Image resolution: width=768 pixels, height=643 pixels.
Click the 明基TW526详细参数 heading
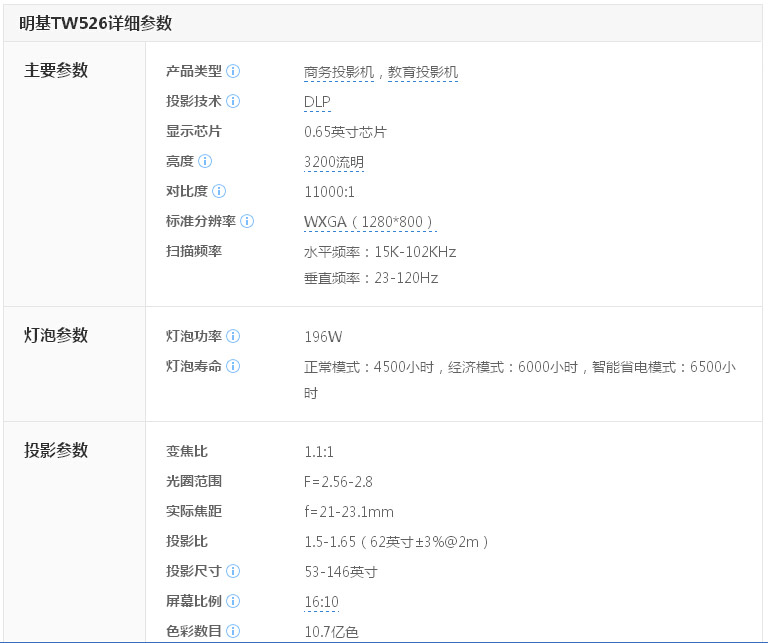click(96, 23)
